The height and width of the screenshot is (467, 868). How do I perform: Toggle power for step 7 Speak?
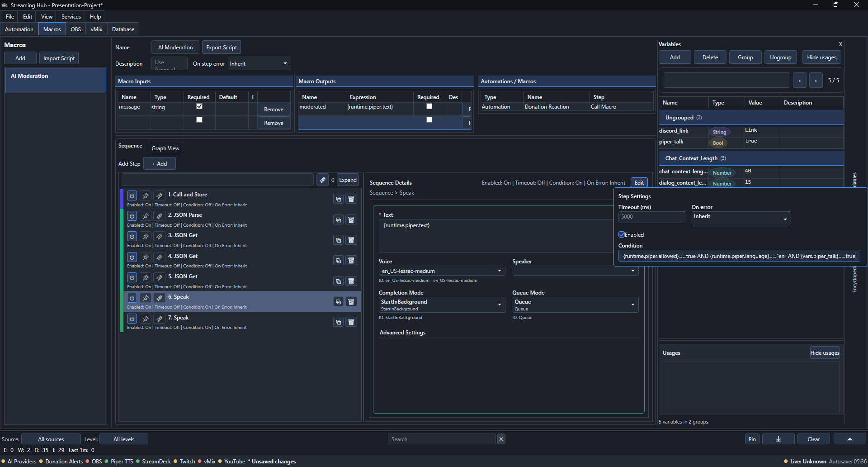click(132, 319)
